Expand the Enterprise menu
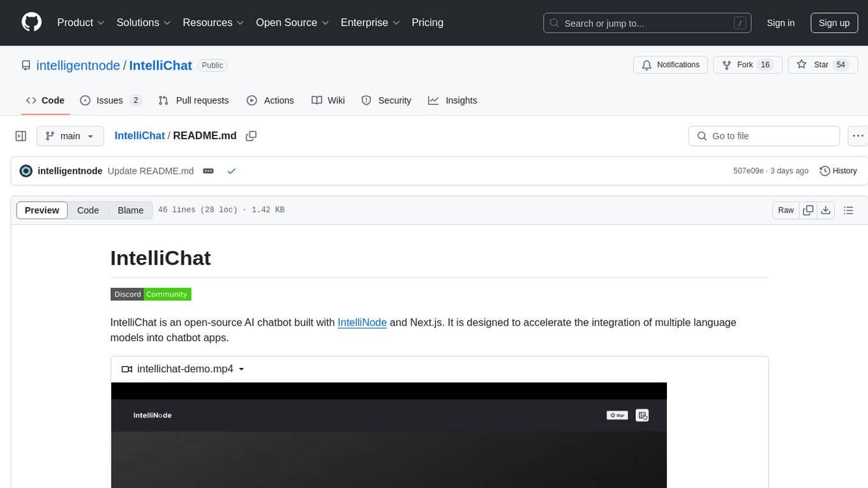 pos(371,22)
